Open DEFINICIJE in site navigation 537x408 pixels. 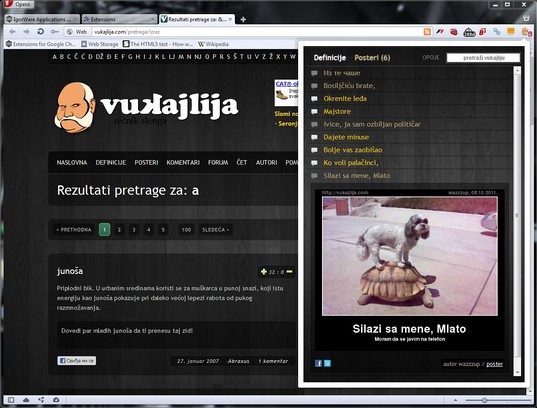coord(111,162)
